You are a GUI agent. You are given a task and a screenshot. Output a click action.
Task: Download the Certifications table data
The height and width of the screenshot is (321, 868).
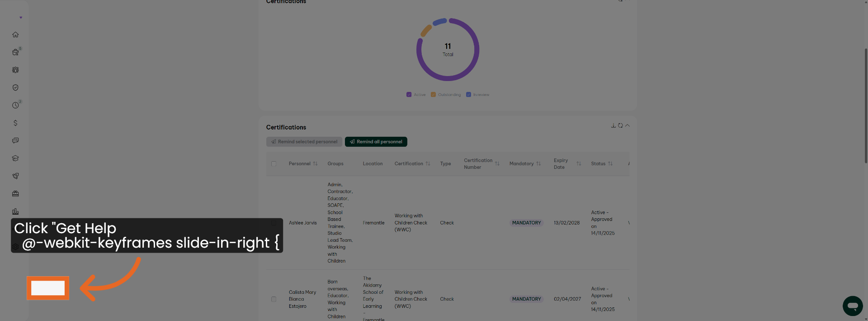pyautogui.click(x=613, y=125)
